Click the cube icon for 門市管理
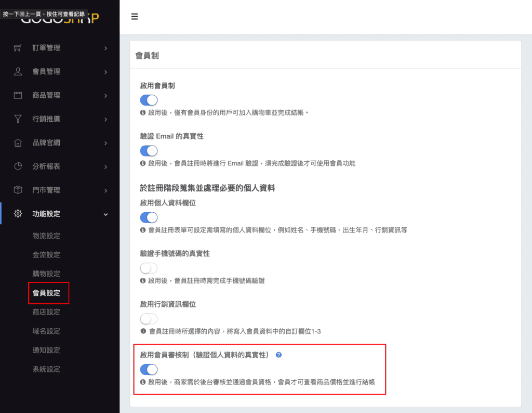Screen dimensions: 532x413 (x=18, y=190)
